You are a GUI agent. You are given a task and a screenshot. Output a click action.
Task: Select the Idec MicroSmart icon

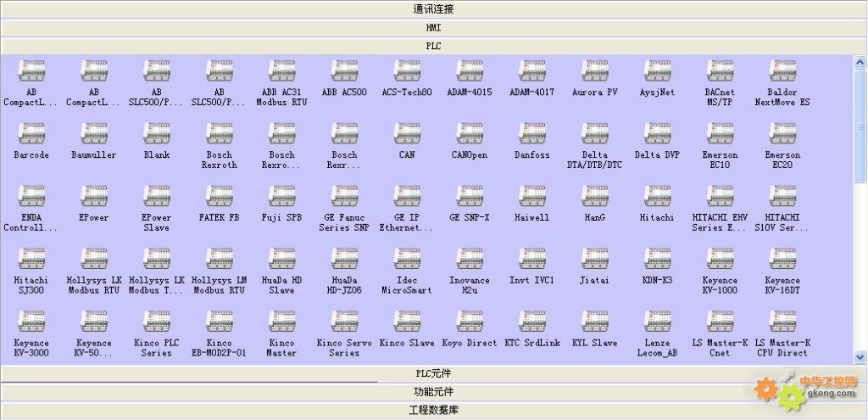pos(407,259)
